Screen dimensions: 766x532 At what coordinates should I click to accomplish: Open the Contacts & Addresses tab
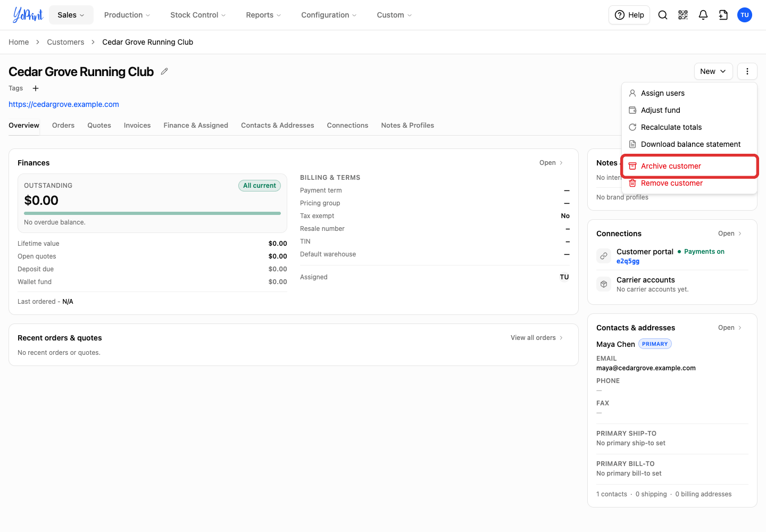(278, 126)
